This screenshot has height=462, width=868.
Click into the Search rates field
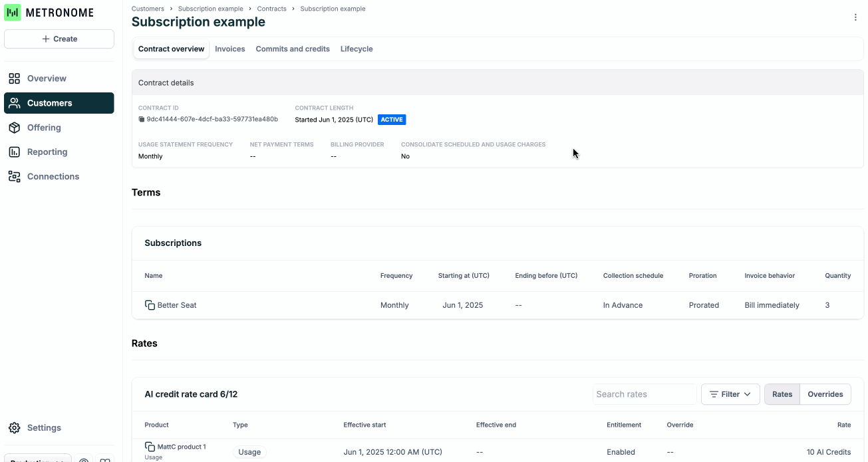pyautogui.click(x=644, y=394)
